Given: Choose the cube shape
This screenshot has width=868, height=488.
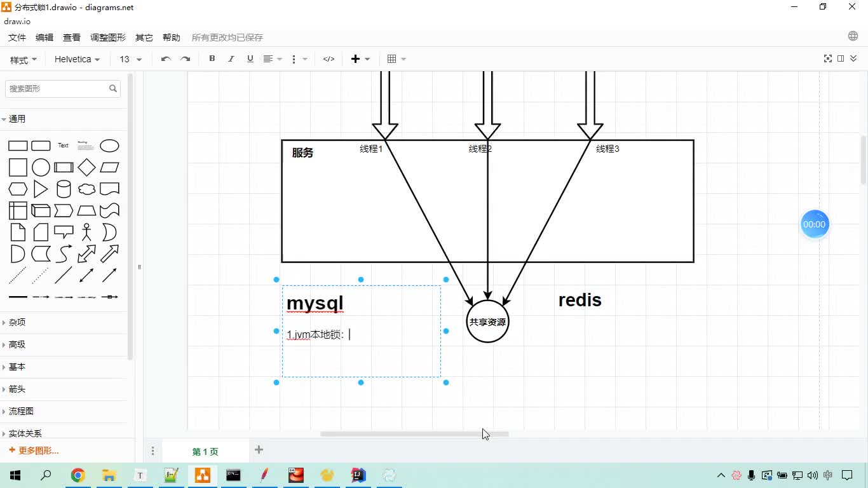Looking at the screenshot, I should 41,210.
